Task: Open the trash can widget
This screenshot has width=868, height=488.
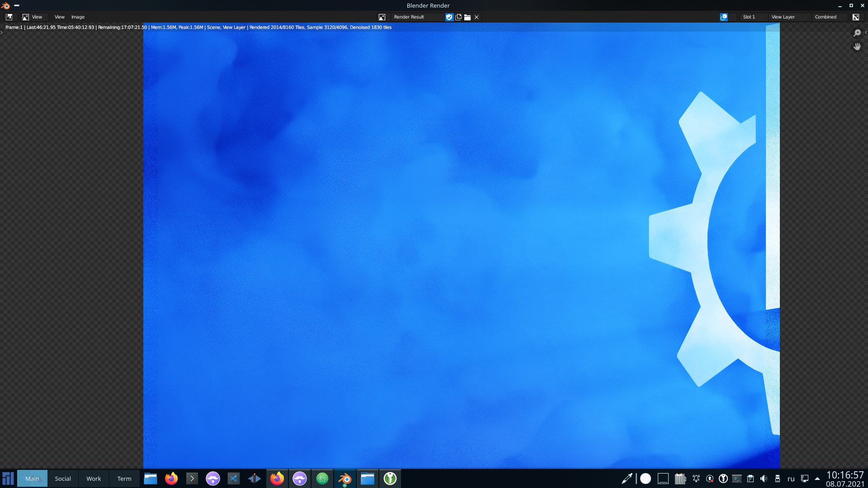Action: (680, 479)
